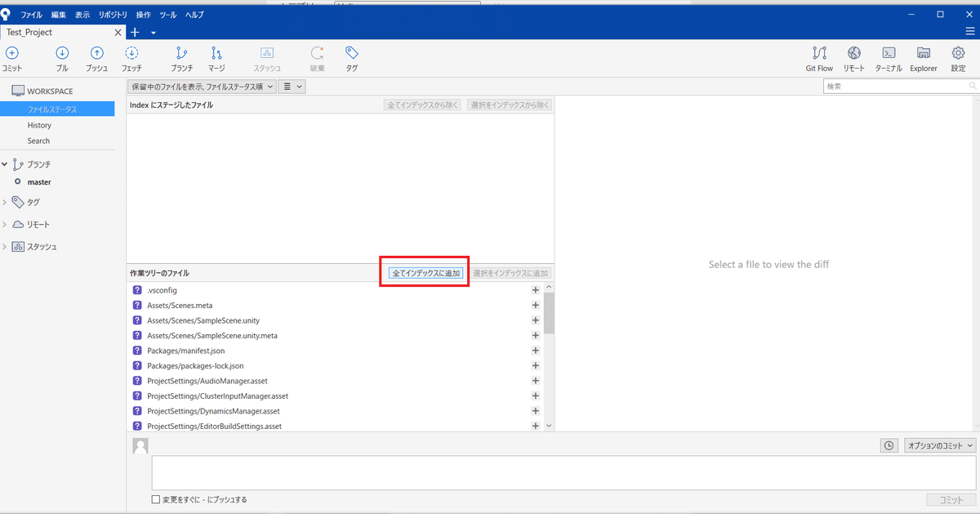The width and height of the screenshot is (980, 514).
Task: Expand the スタッシュ section in sidebar
Action: (x=5, y=246)
